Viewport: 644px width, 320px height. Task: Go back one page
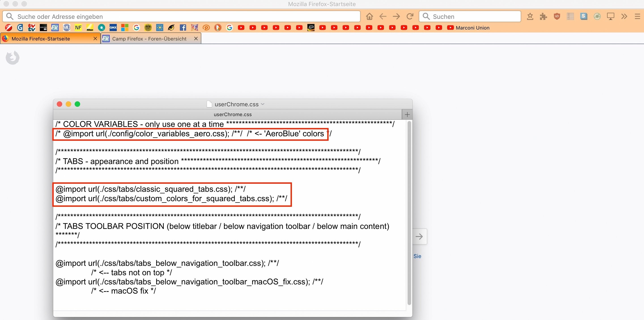(383, 17)
